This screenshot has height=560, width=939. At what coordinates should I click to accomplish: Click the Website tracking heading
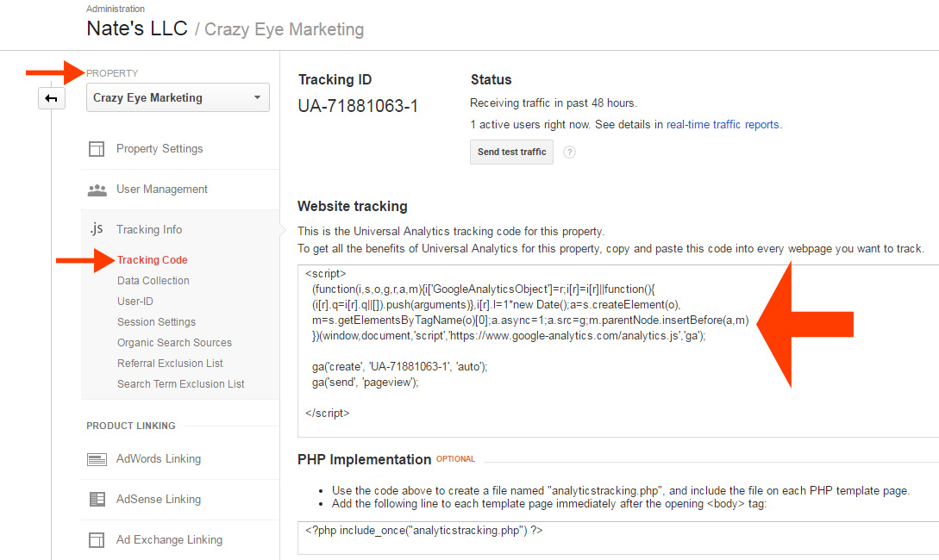[x=353, y=207]
